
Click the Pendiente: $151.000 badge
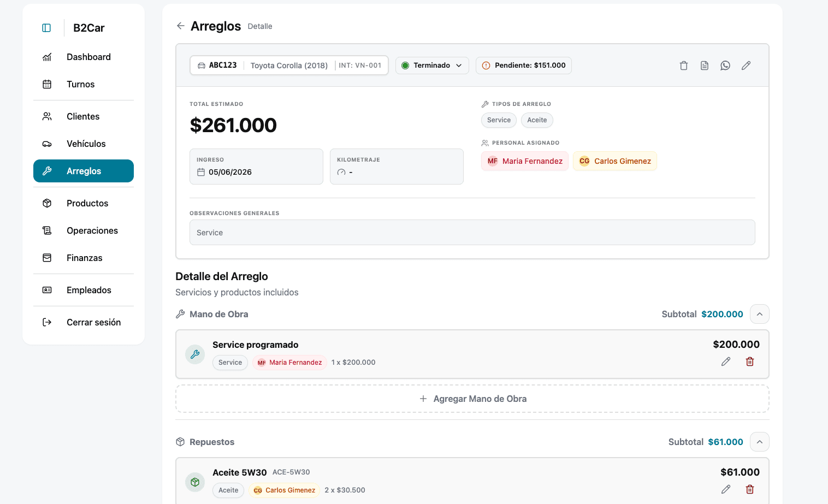pos(524,66)
